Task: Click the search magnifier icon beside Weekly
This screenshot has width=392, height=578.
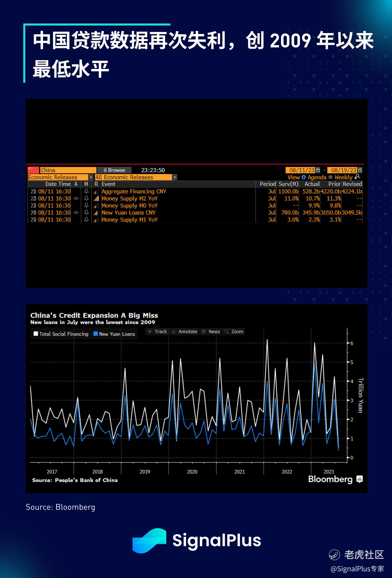Action: pyautogui.click(x=357, y=177)
